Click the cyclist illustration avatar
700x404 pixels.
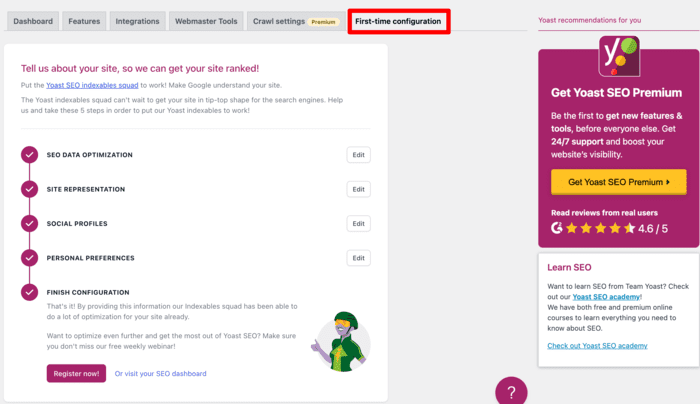point(341,342)
